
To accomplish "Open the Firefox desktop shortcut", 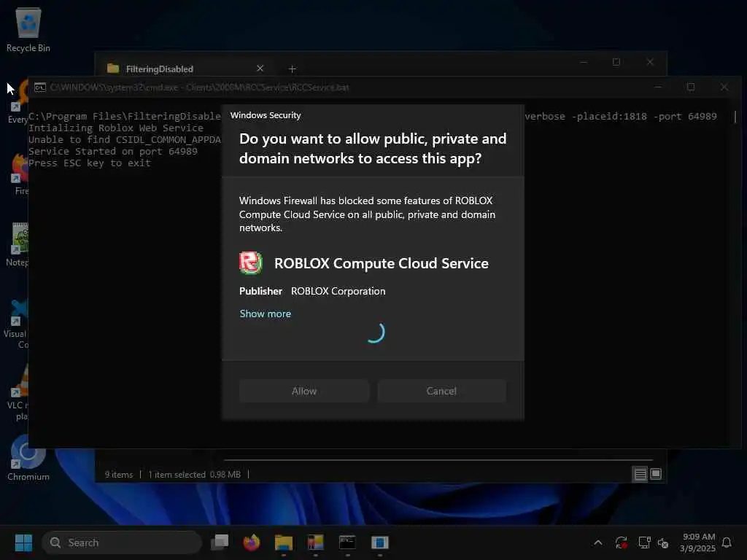I will 20,174.
